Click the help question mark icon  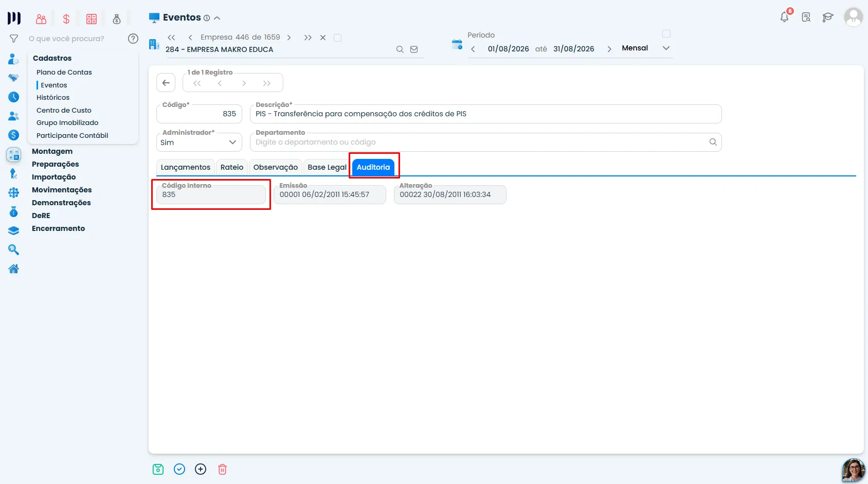(133, 39)
